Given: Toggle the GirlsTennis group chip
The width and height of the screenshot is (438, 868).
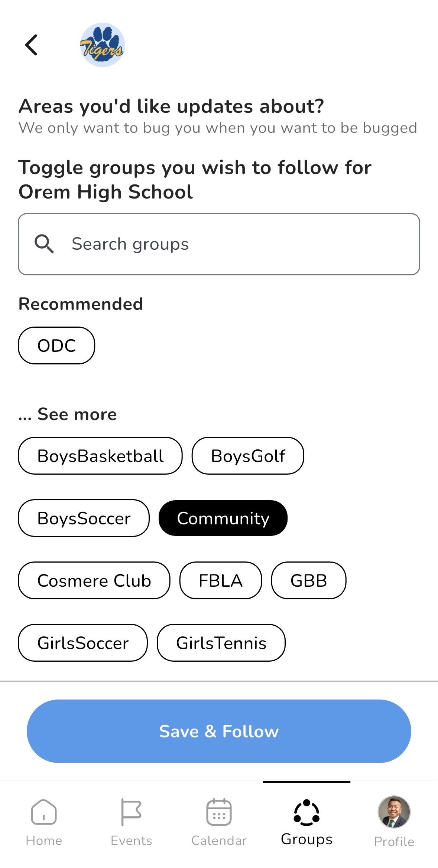Looking at the screenshot, I should click(x=221, y=643).
